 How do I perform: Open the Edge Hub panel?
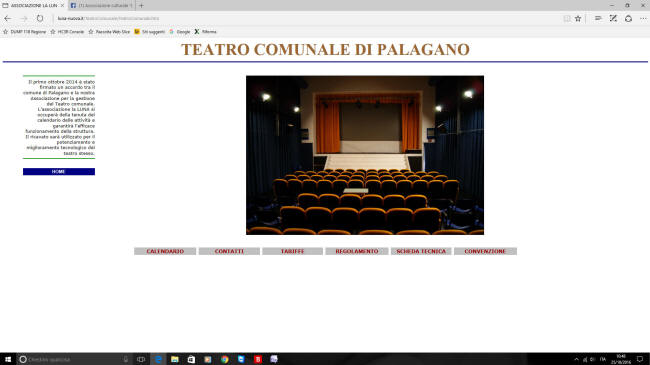point(598,19)
